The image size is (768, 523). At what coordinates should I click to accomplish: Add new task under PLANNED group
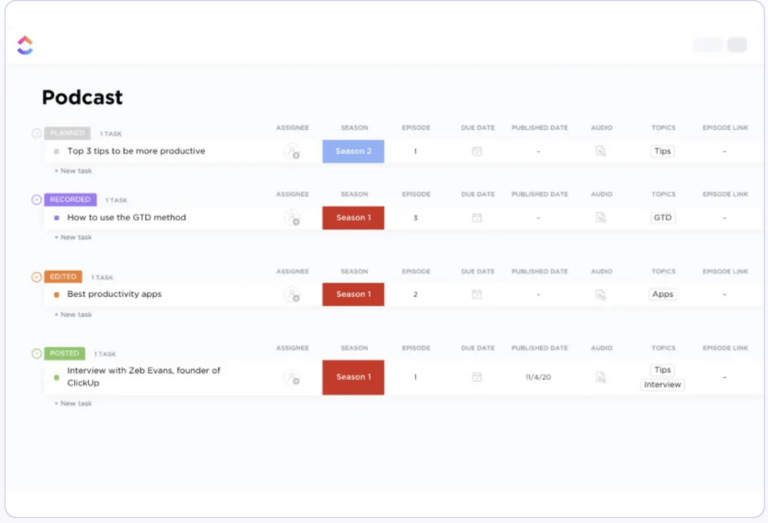(x=73, y=171)
